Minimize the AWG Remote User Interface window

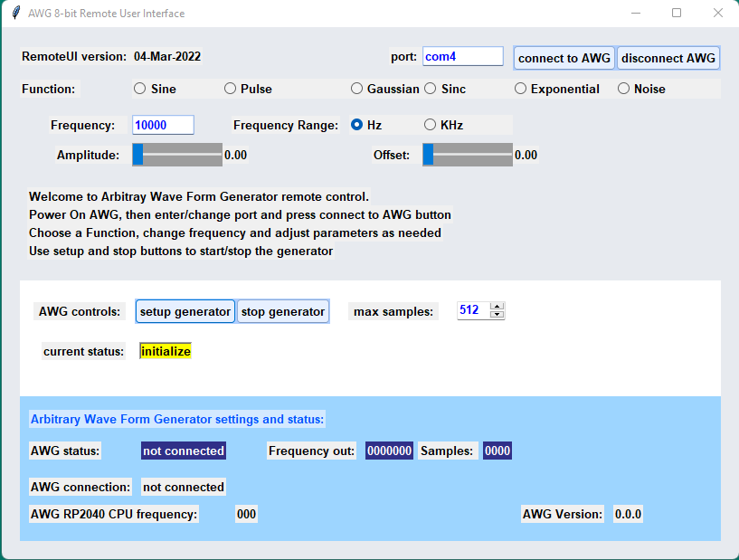(636, 13)
